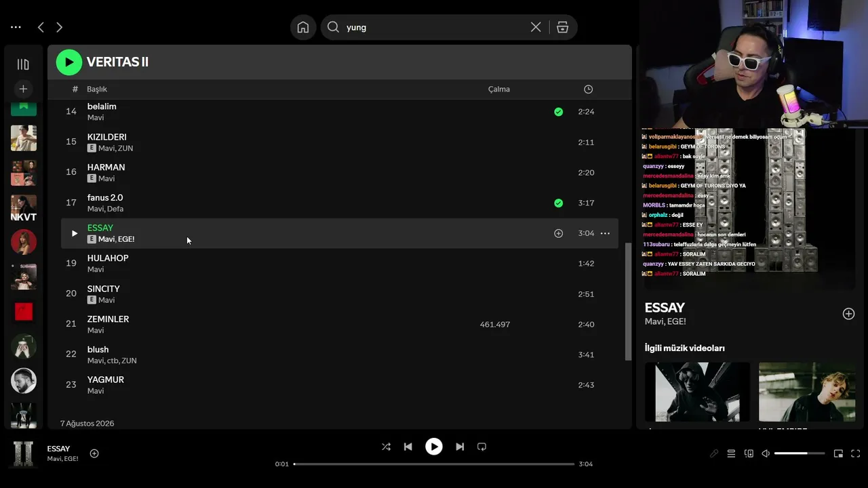Open the NKVT playlist in sidebar
The image size is (868, 488).
(24, 208)
